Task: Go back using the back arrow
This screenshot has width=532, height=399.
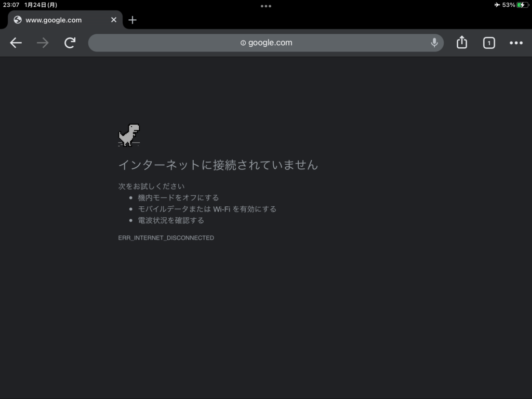Action: click(16, 43)
